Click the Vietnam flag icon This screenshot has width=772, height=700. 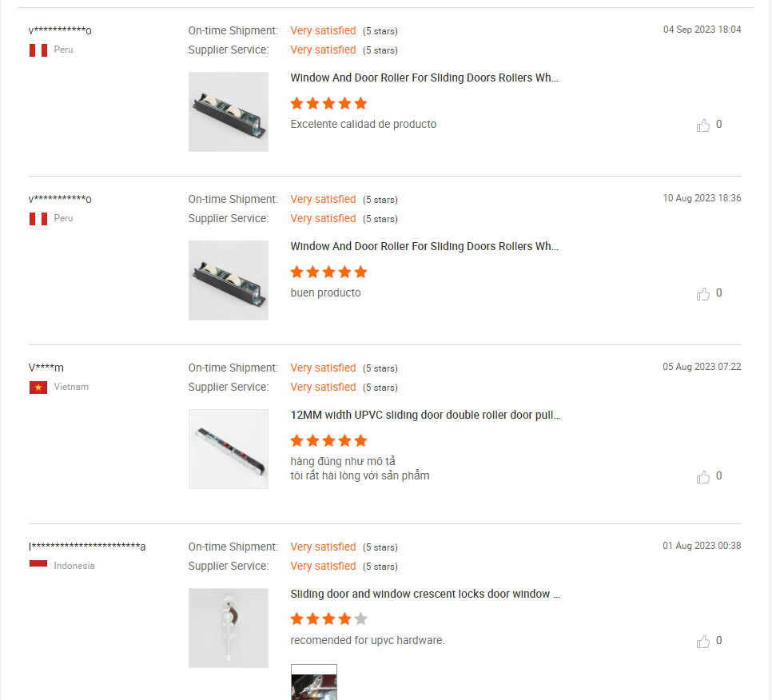point(38,388)
